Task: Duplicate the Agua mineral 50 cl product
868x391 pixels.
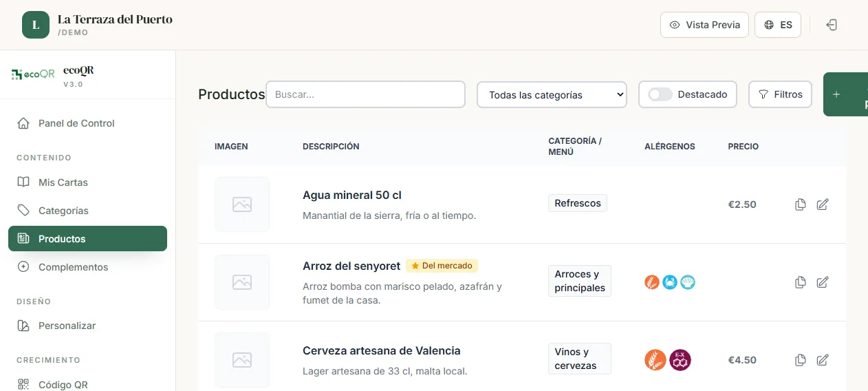Action: (x=800, y=204)
